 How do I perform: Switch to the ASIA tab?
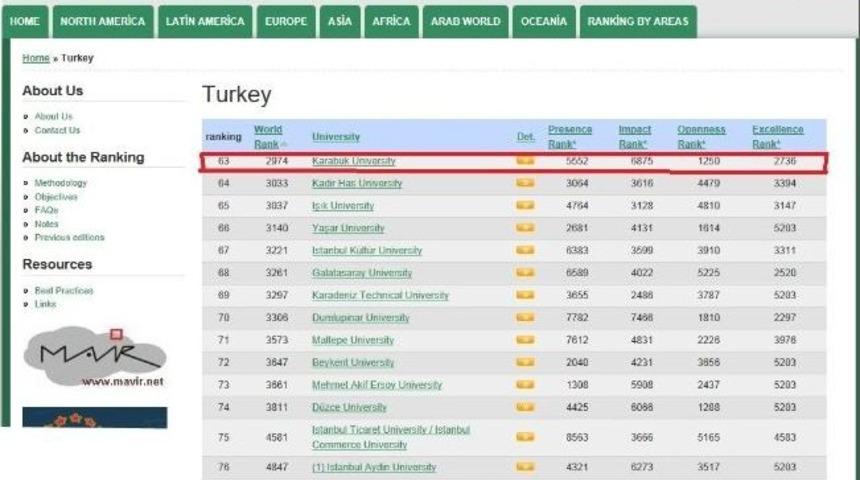point(340,21)
